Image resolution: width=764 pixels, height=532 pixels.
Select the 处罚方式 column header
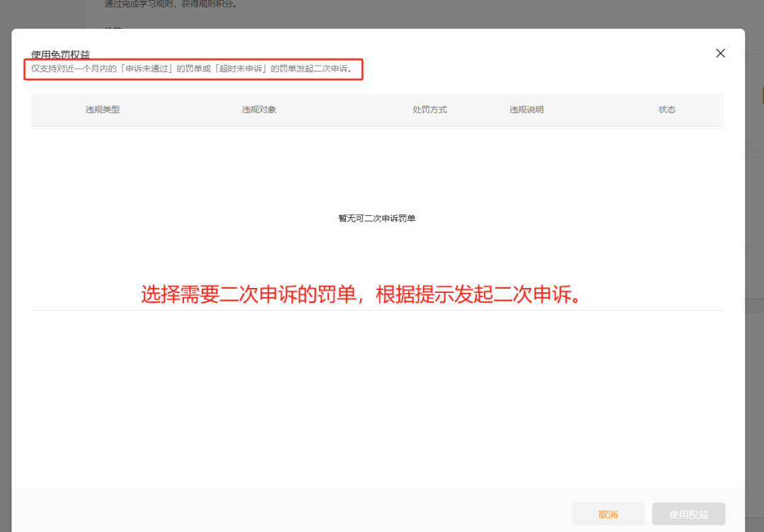click(x=430, y=110)
